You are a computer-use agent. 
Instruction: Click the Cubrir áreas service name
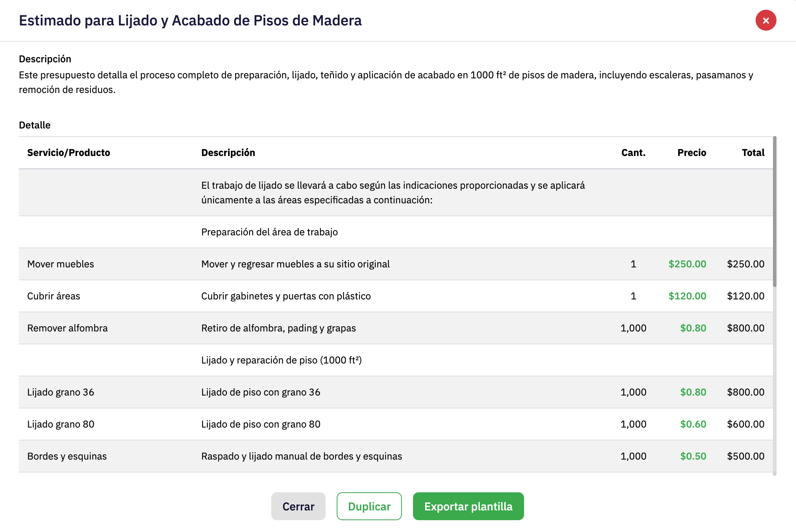coord(54,296)
